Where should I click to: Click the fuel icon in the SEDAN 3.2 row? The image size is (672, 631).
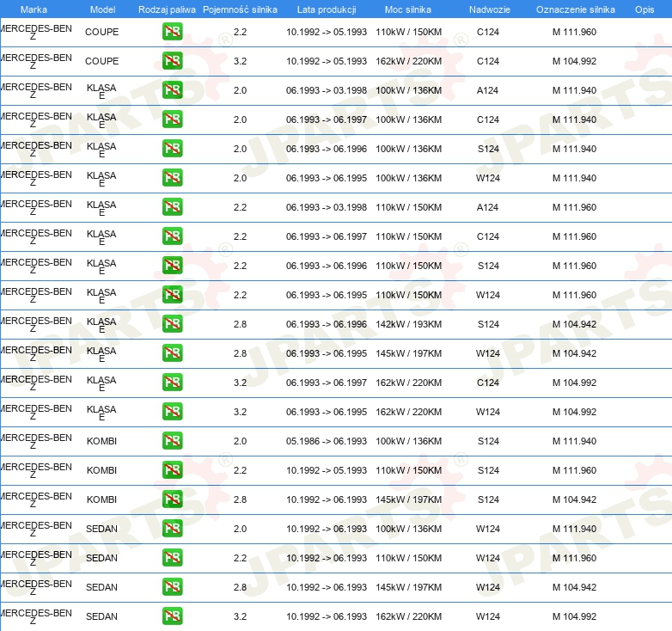point(172,616)
